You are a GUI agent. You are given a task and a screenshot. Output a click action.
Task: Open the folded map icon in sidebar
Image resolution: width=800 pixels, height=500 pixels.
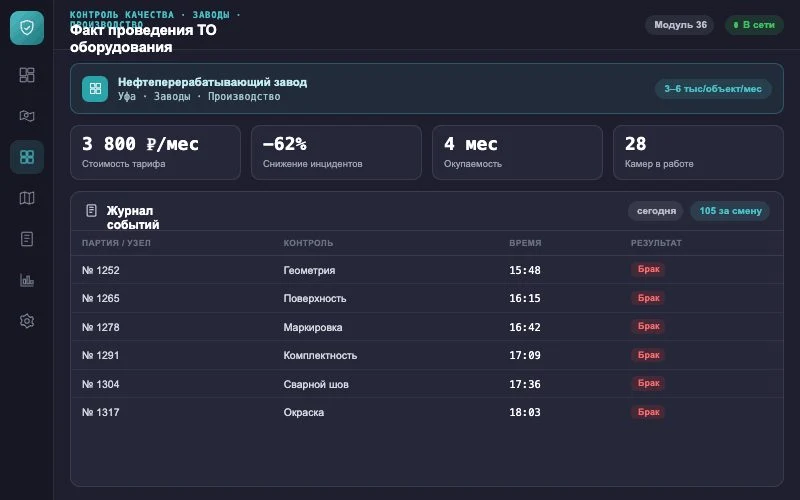[x=27, y=198]
